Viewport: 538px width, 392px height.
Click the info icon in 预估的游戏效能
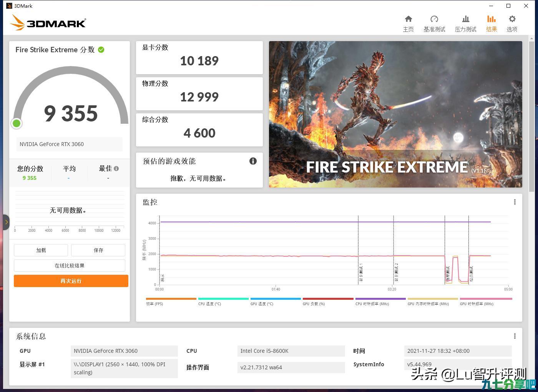[253, 161]
